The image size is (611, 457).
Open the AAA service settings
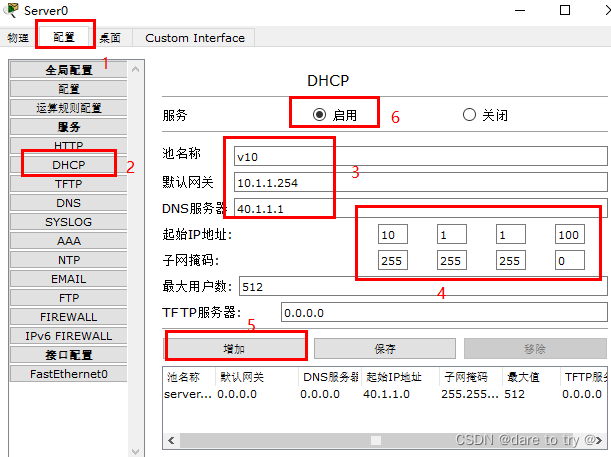tap(69, 241)
